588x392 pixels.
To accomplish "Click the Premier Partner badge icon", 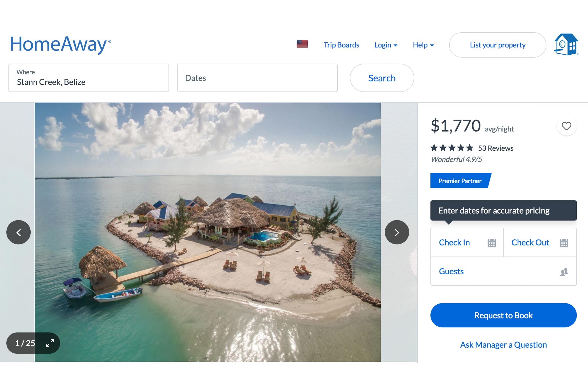I will 459,181.
